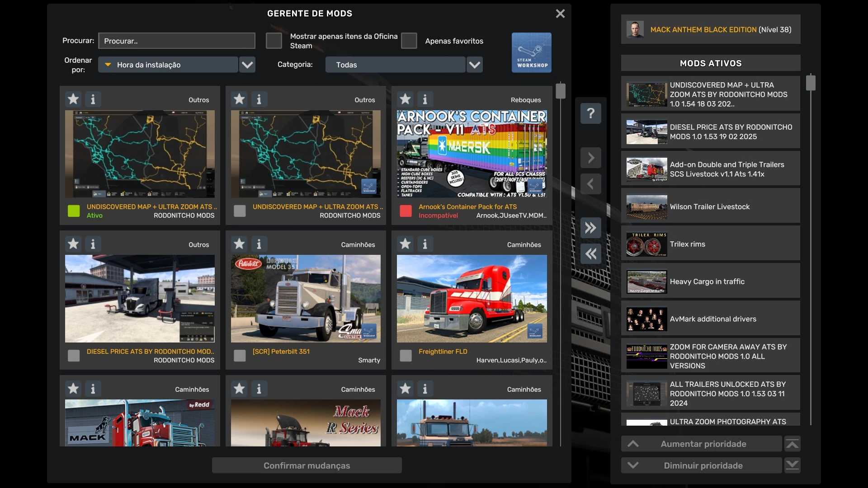Open info for Freightliner FLD mod

point(425,244)
